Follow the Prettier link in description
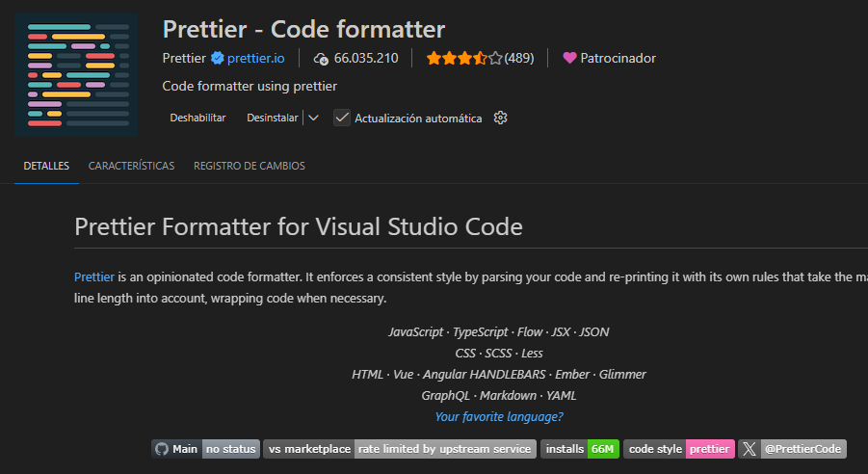The height and width of the screenshot is (474, 868). coord(87,277)
